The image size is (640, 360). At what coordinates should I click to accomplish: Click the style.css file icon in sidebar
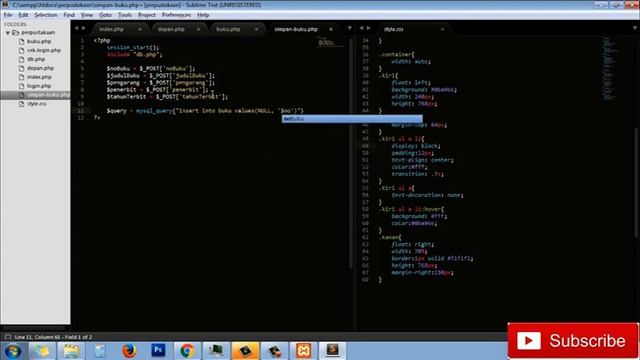[x=21, y=104]
